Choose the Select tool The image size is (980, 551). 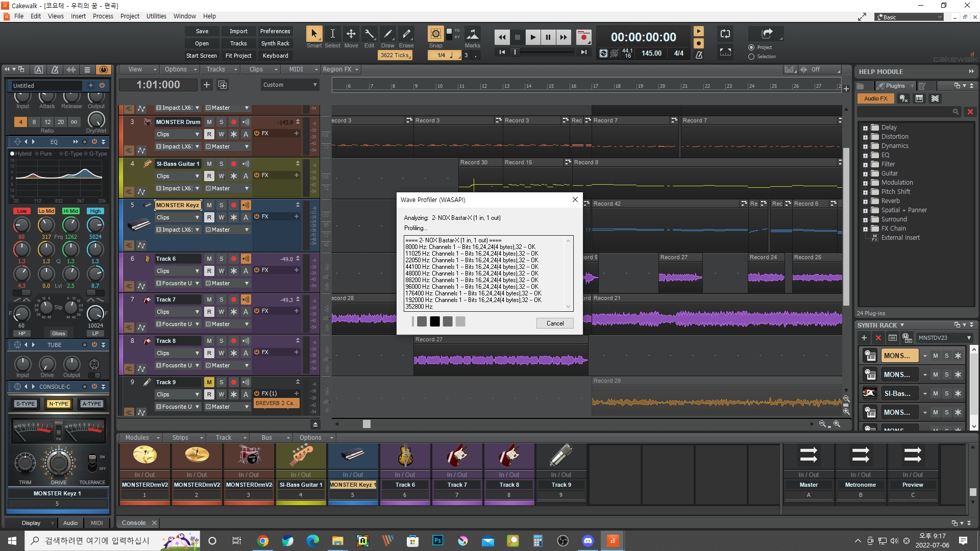pyautogui.click(x=332, y=34)
